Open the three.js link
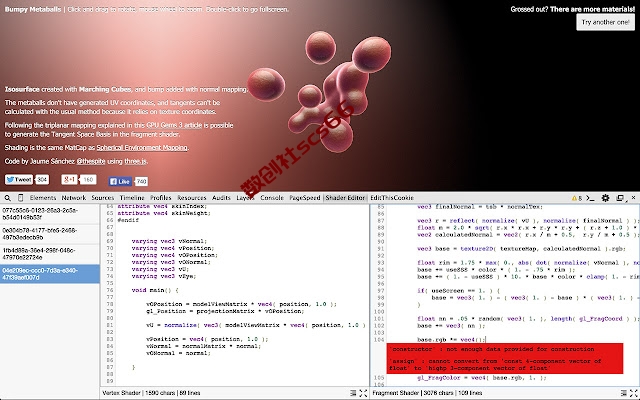Screen dimensions: 640x400 135,161
